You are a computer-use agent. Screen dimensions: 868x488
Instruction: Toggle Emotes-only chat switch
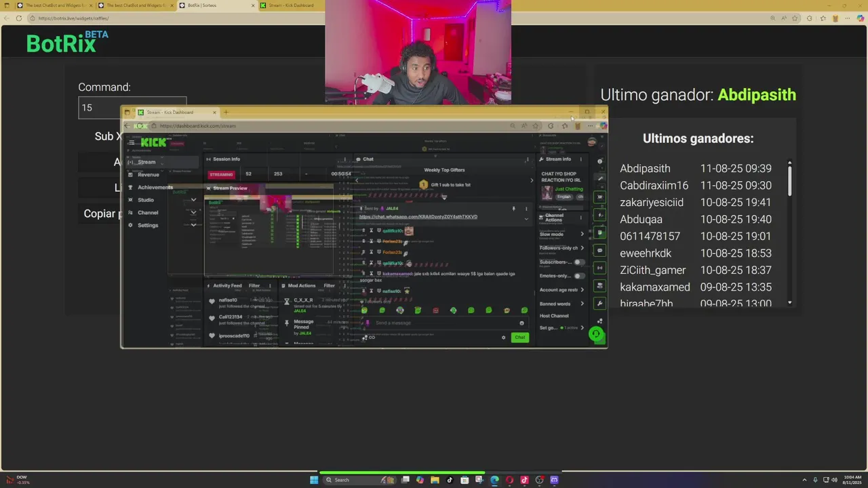[578, 276]
